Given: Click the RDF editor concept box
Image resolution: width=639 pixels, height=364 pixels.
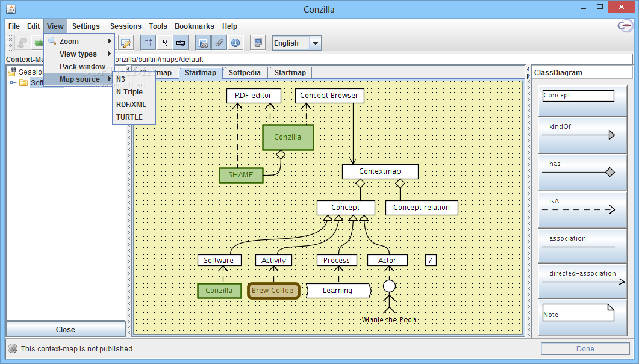Looking at the screenshot, I should (x=254, y=96).
